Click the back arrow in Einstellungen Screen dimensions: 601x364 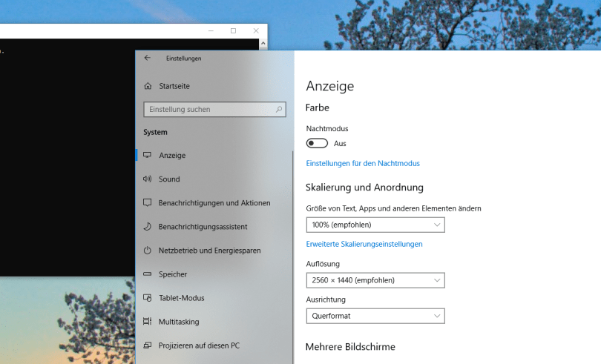coord(147,58)
